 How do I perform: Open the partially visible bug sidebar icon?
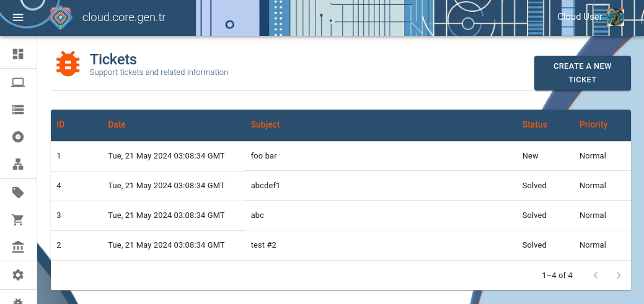click(x=18, y=301)
